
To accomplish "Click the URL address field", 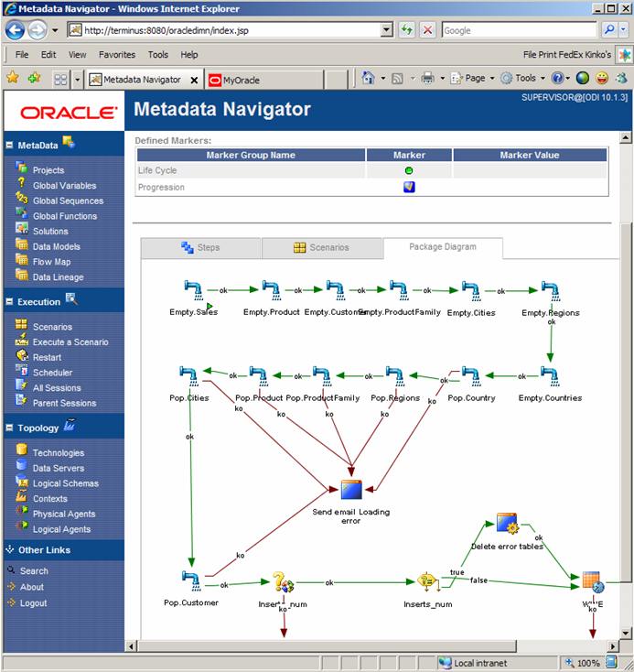I will click(231, 30).
